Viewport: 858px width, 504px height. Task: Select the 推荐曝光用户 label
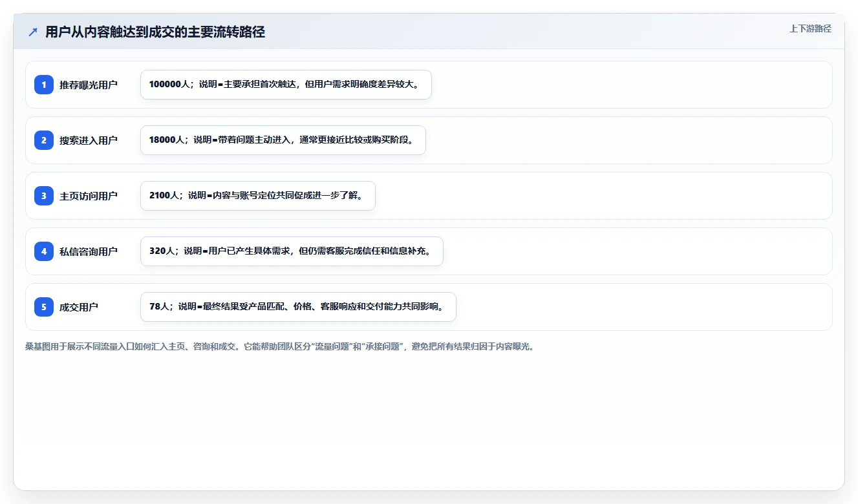[x=89, y=85]
